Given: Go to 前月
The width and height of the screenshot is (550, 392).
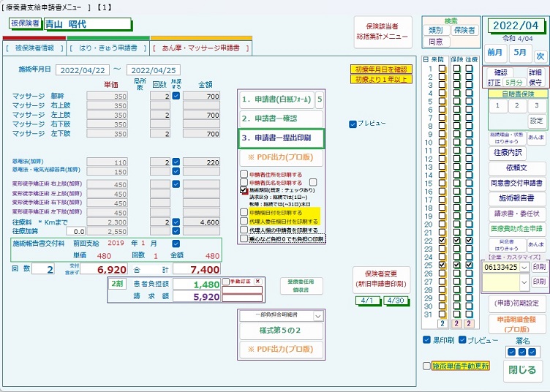Looking at the screenshot, I should [x=494, y=53].
